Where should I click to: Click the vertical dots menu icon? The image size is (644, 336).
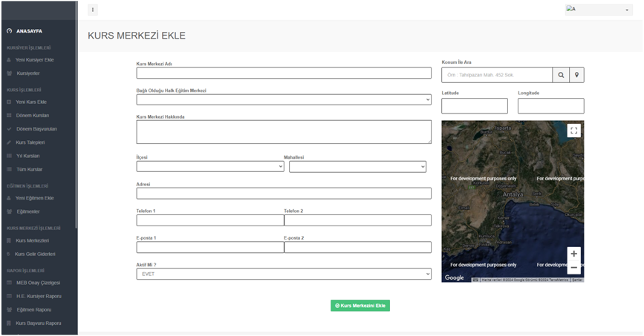93,10
